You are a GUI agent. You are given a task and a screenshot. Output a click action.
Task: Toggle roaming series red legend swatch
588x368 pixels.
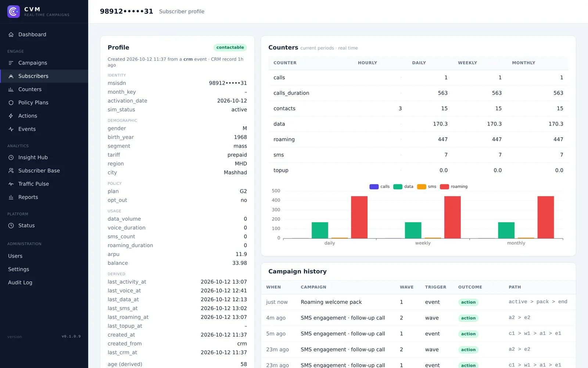pyautogui.click(x=444, y=187)
